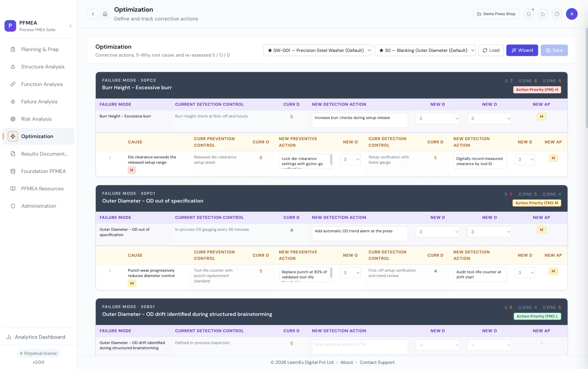588x369 pixels.
Task: Open user avatar A menu
Action: click(572, 14)
